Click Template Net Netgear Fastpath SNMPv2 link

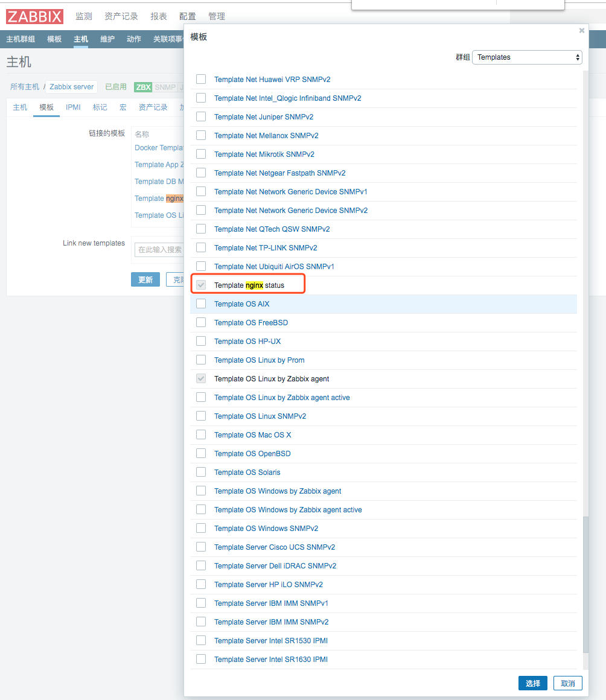point(279,173)
